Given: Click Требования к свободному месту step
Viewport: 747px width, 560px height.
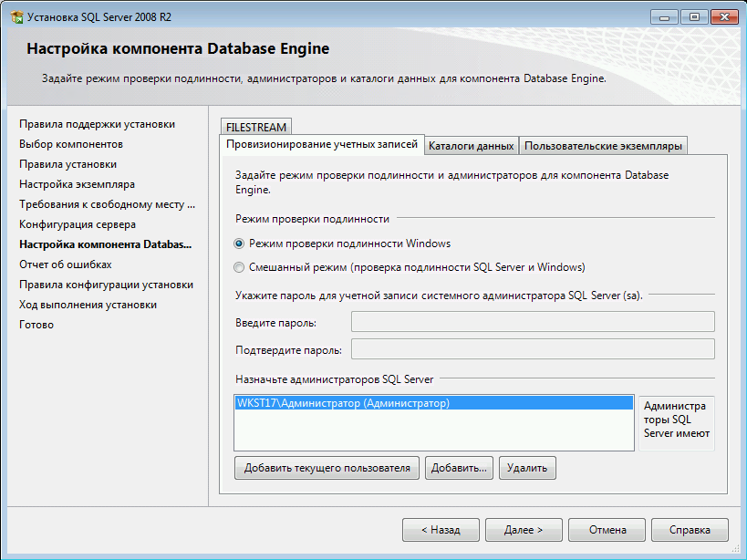Looking at the screenshot, I should tap(108, 204).
